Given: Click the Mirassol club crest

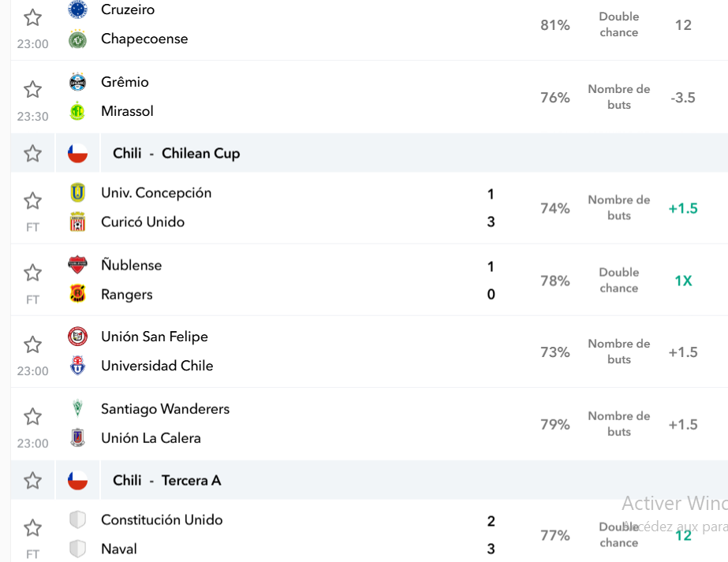Looking at the screenshot, I should click(x=77, y=111).
